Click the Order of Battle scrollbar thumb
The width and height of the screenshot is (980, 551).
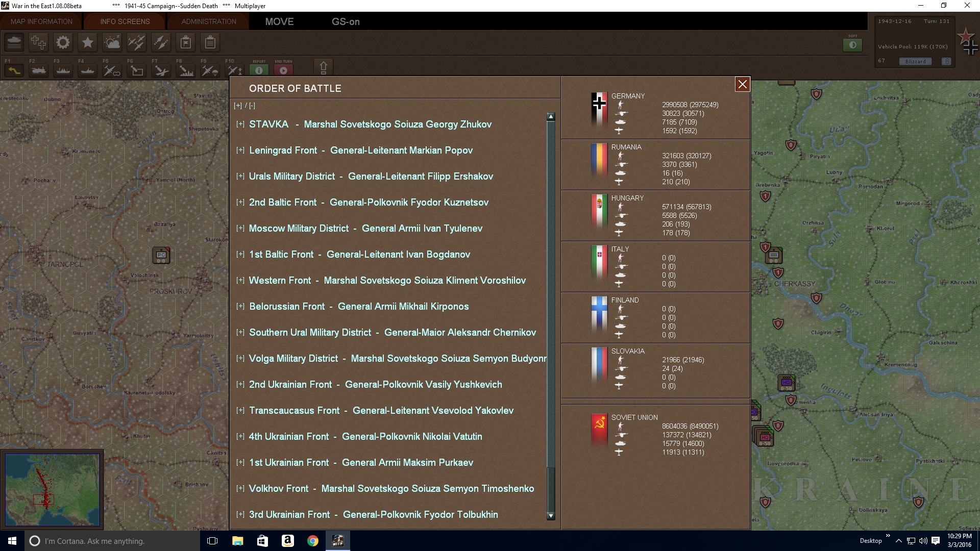551,489
